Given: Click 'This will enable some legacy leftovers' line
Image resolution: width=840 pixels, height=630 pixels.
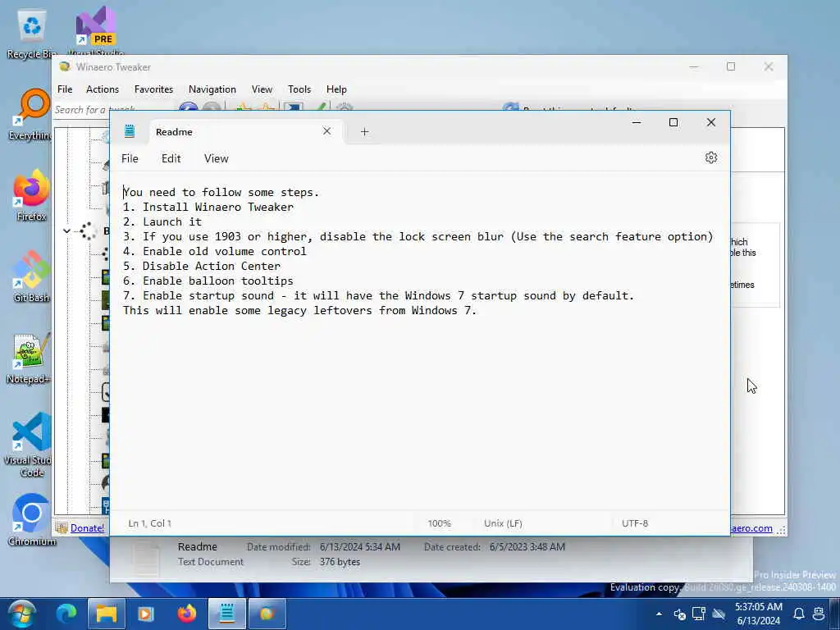Looking at the screenshot, I should click(300, 311).
